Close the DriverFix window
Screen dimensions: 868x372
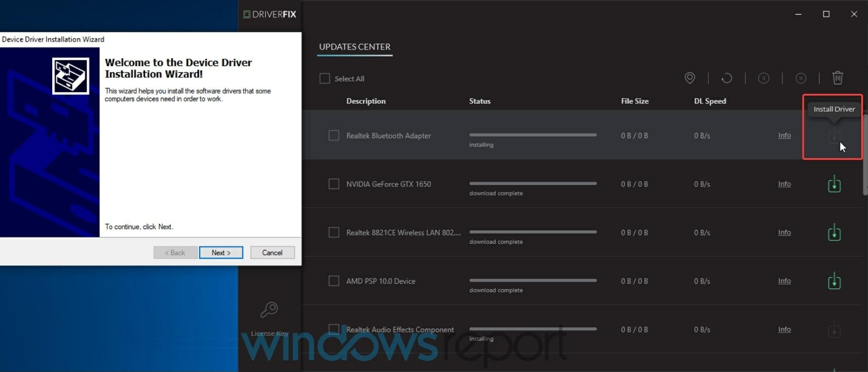click(x=854, y=14)
